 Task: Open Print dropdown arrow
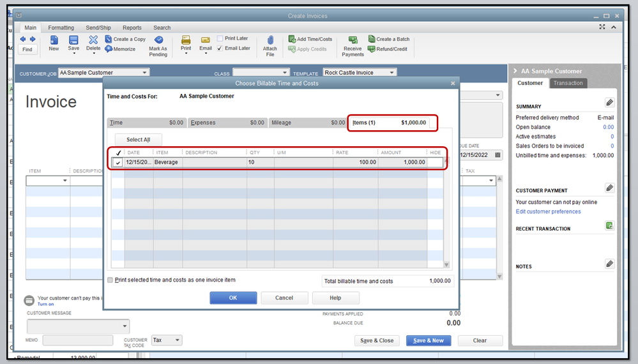[x=186, y=53]
